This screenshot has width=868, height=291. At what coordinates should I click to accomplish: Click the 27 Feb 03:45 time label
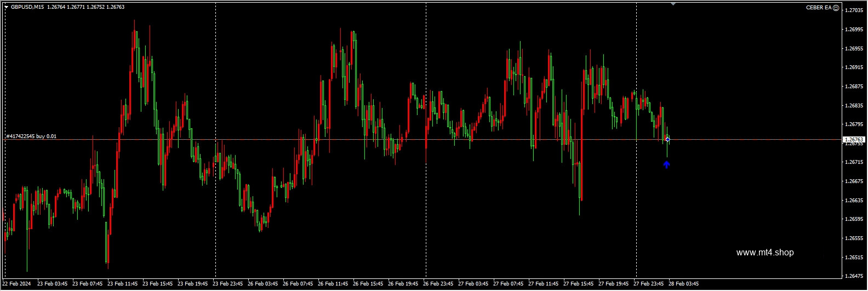473,284
